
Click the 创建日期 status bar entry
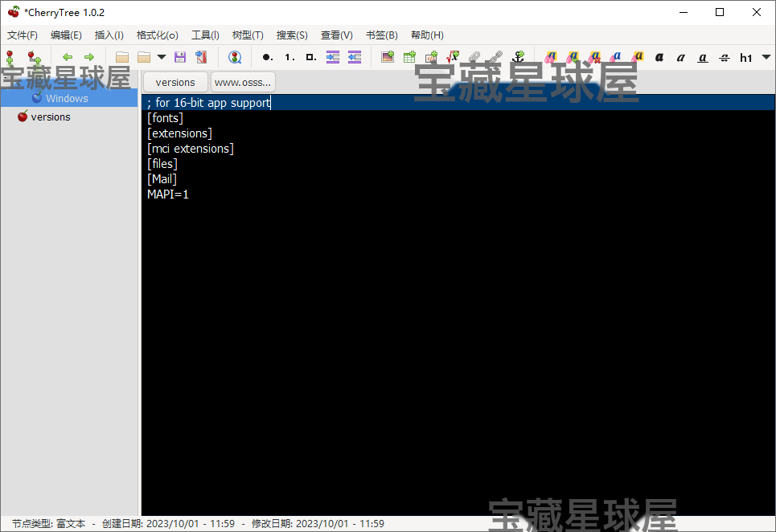click(x=168, y=524)
